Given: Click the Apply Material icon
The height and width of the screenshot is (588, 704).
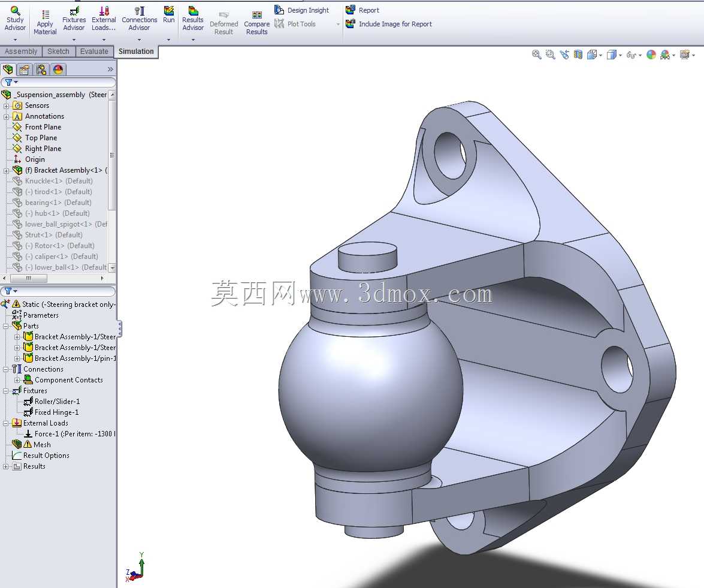Looking at the screenshot, I should click(46, 15).
